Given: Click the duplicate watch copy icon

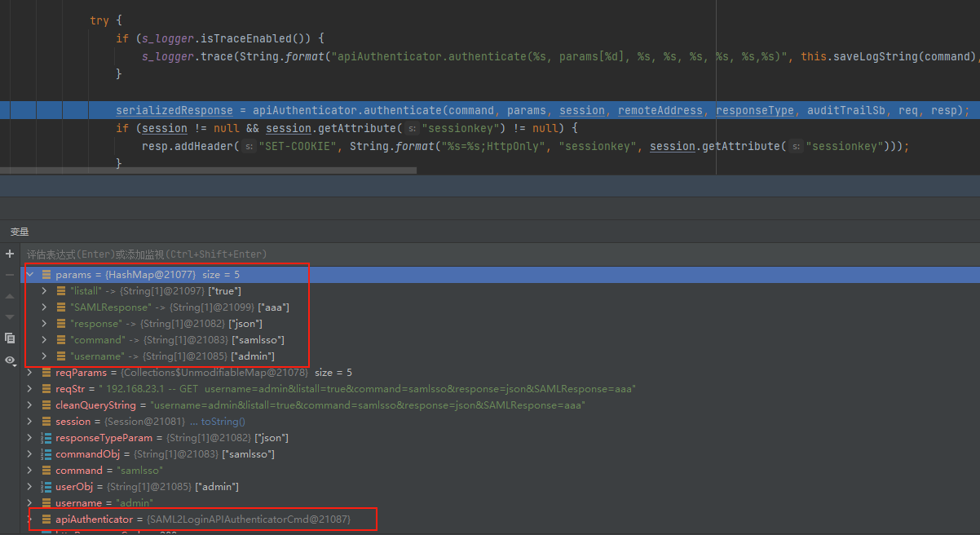Looking at the screenshot, I should click(10, 338).
